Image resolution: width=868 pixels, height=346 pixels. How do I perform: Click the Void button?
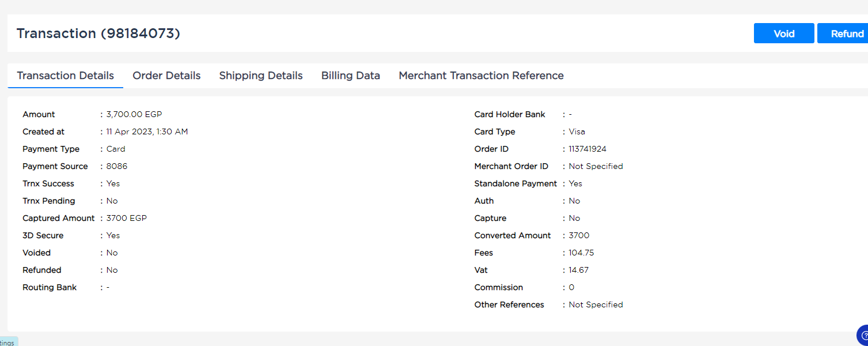coord(784,33)
